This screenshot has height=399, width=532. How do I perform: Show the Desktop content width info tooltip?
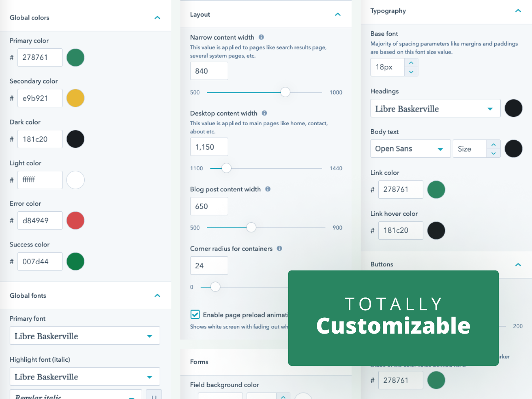265,113
